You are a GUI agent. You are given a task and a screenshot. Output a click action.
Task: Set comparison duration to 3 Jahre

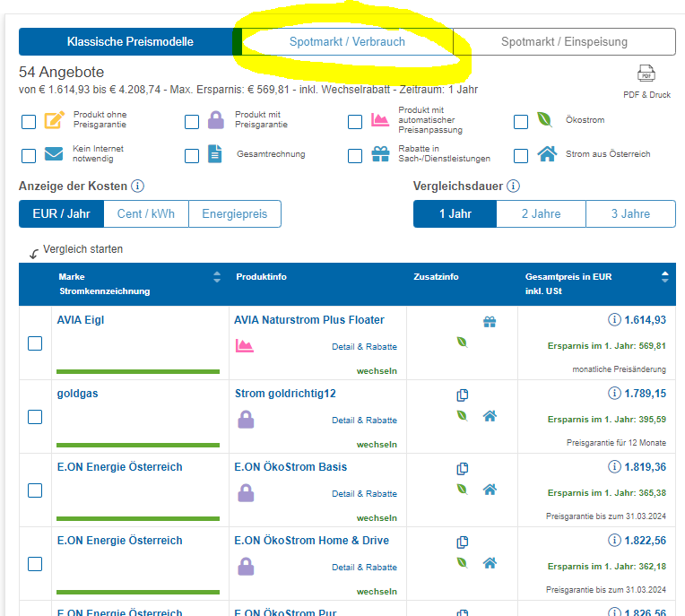pyautogui.click(x=630, y=214)
